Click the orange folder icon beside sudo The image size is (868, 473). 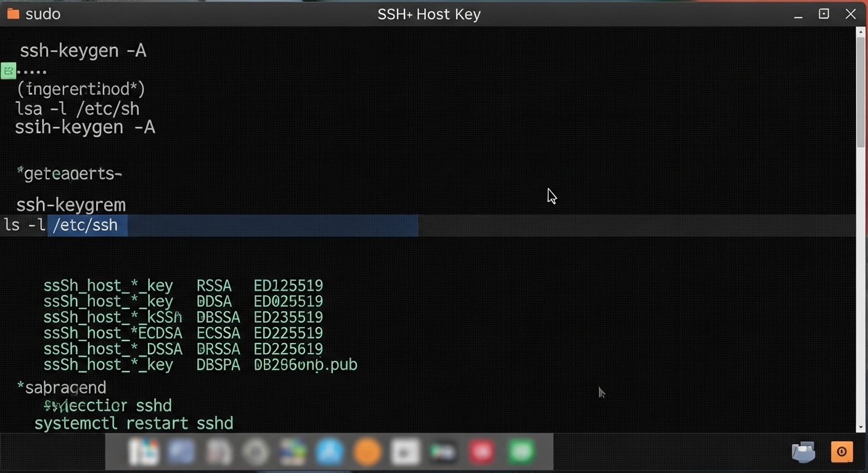click(13, 14)
